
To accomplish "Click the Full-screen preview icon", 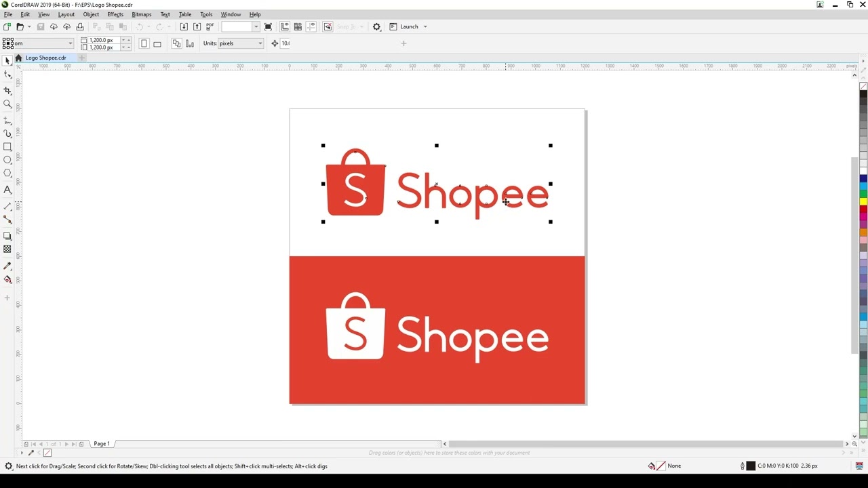I will click(268, 26).
